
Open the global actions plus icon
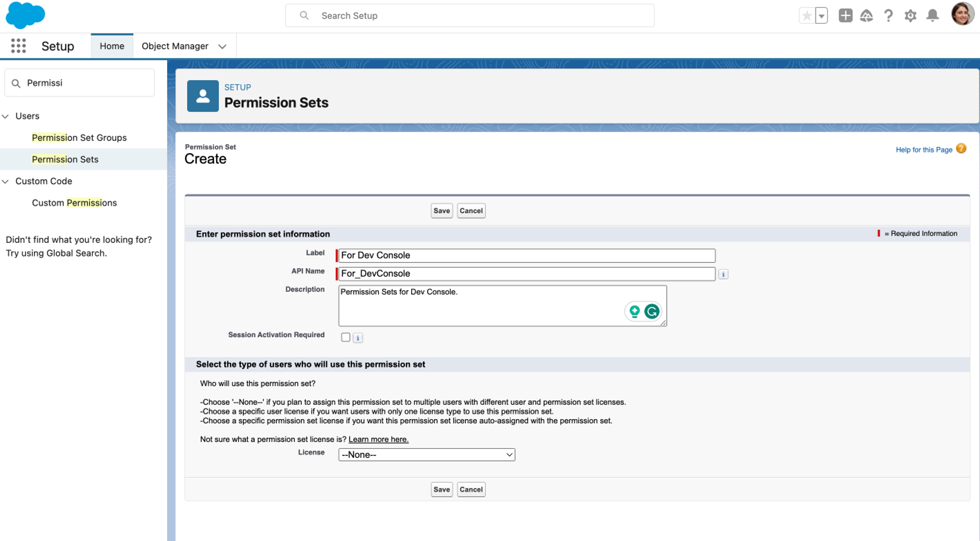[845, 16]
